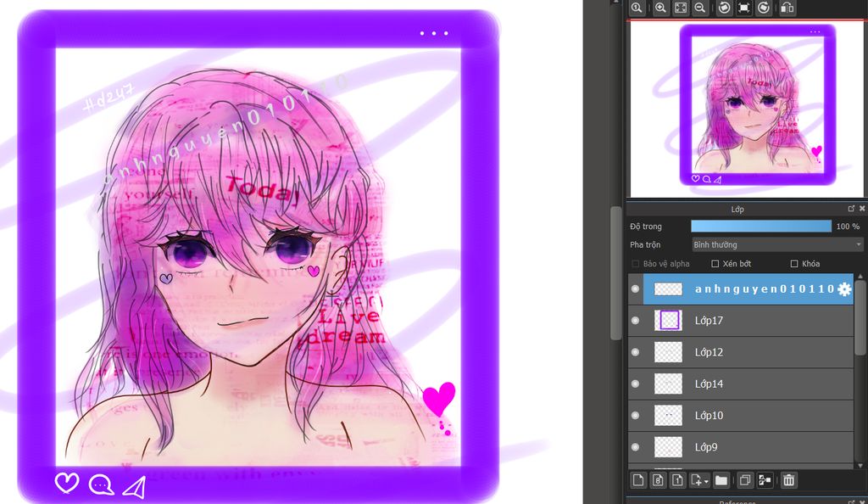The image size is (868, 504).
Task: Toggle the Bảo vệ alpha checkbox
Action: [636, 264]
